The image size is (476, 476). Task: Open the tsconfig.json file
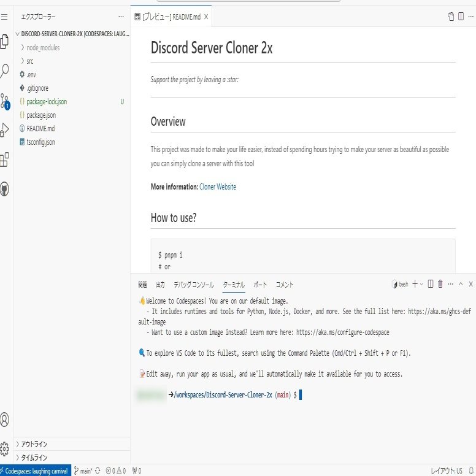[72, 142]
